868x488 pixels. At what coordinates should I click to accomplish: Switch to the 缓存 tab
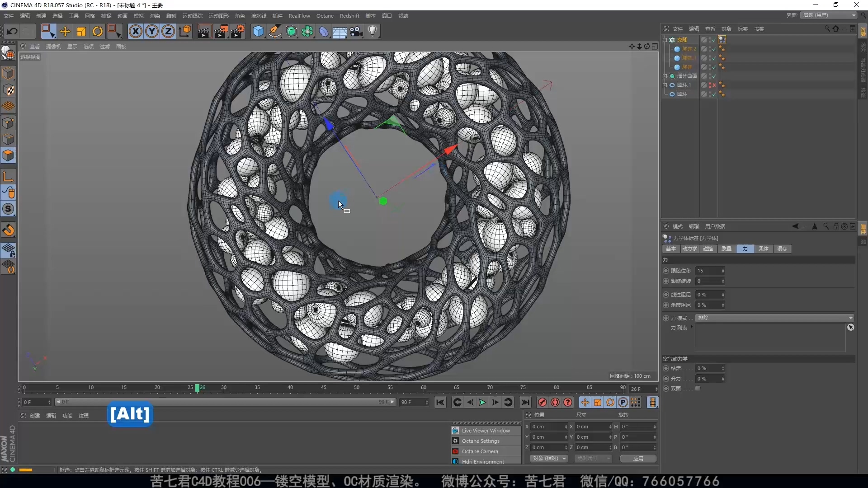782,249
